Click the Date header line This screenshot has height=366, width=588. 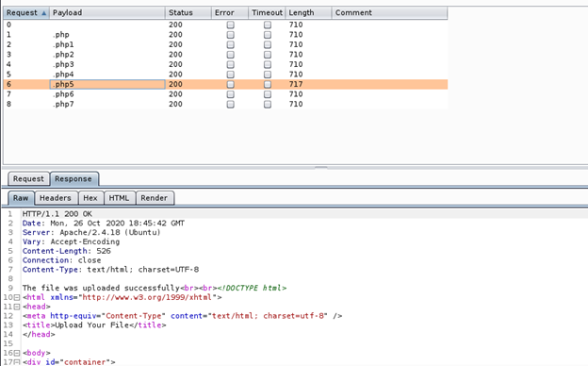click(x=104, y=224)
